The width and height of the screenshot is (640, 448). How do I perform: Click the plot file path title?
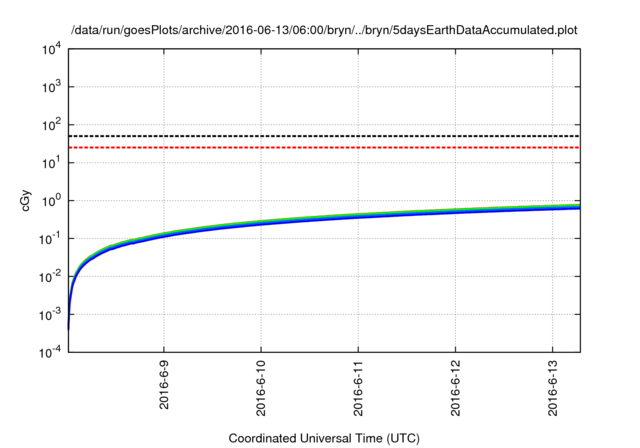tap(324, 31)
